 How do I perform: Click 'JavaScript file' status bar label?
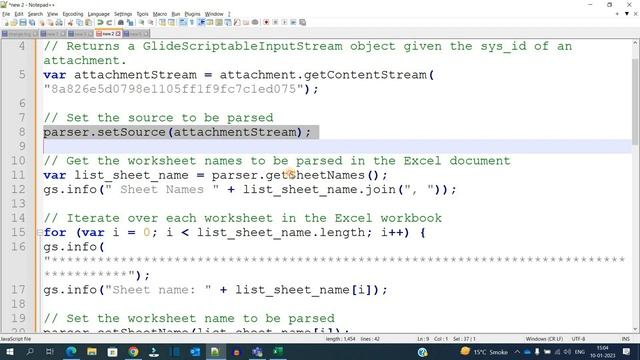click(16, 339)
